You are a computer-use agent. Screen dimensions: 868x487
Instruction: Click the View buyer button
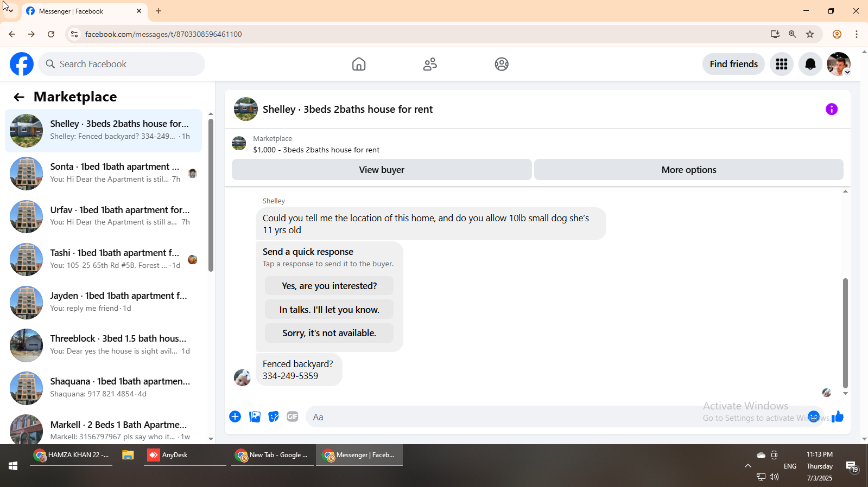[x=382, y=170]
